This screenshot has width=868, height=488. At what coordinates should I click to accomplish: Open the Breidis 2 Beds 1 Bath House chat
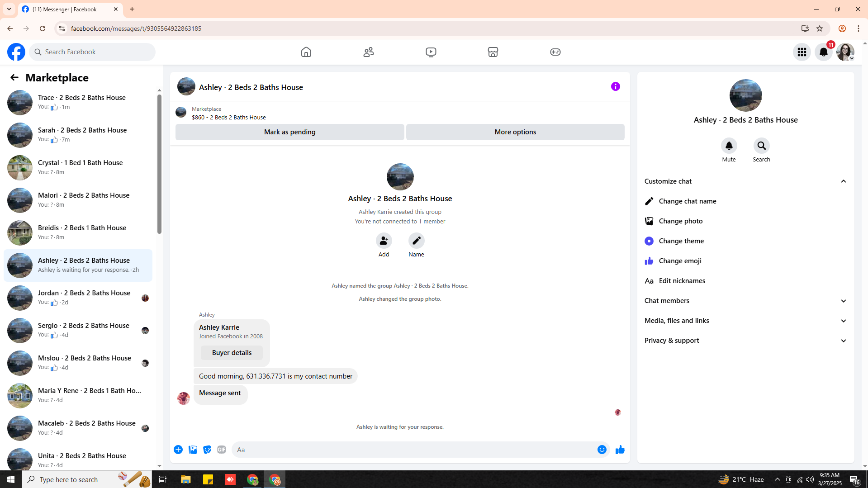(78, 232)
